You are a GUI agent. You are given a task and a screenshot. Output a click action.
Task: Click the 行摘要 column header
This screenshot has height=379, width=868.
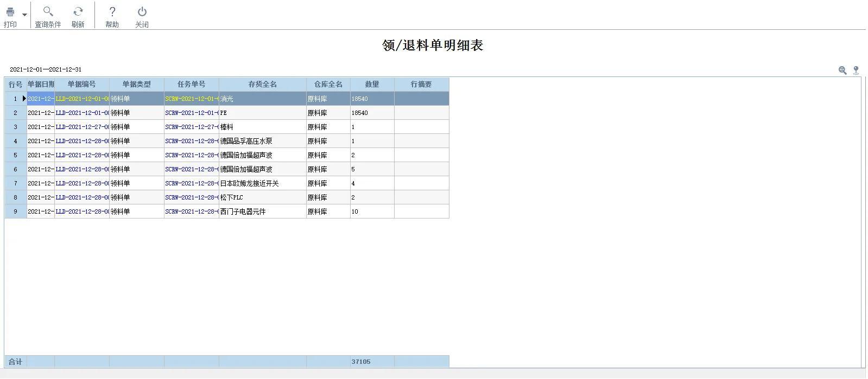422,85
